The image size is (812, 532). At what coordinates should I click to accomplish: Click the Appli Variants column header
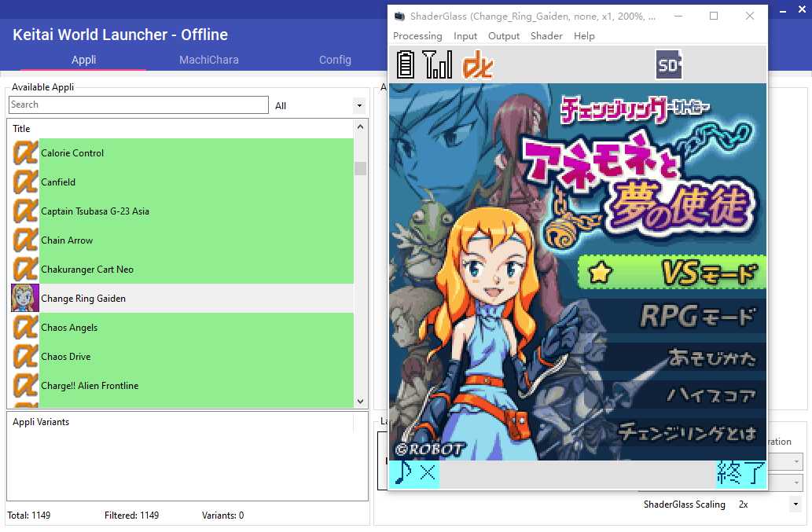pyautogui.click(x=180, y=422)
